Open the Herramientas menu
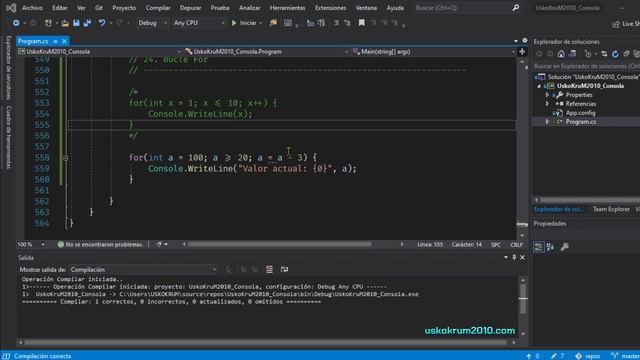The image size is (640, 360). point(287,8)
